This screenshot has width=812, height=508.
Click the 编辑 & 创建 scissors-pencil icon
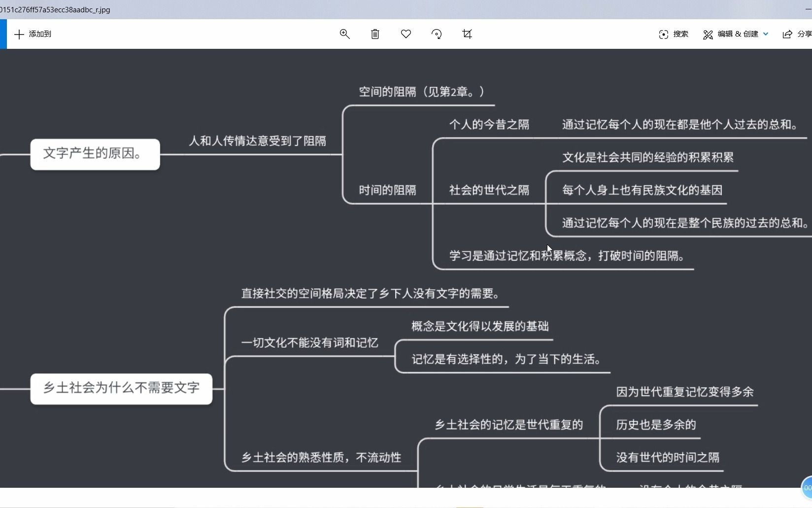click(x=708, y=35)
